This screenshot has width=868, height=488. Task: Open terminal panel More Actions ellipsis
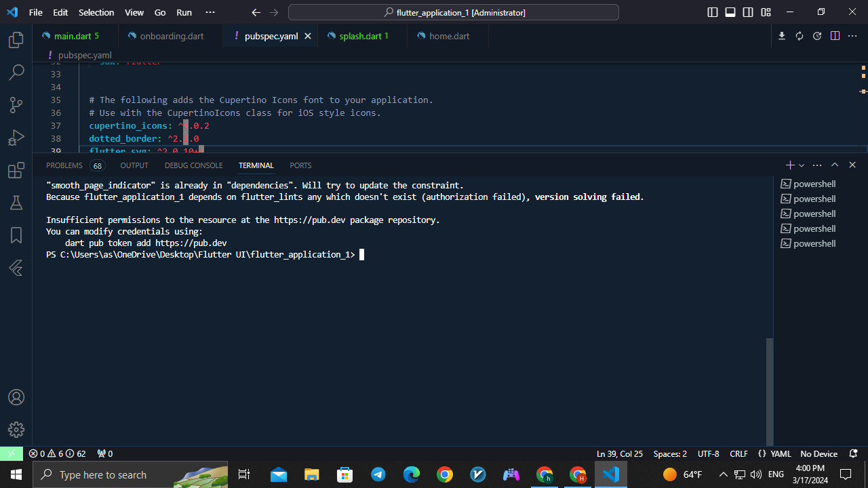tap(817, 165)
